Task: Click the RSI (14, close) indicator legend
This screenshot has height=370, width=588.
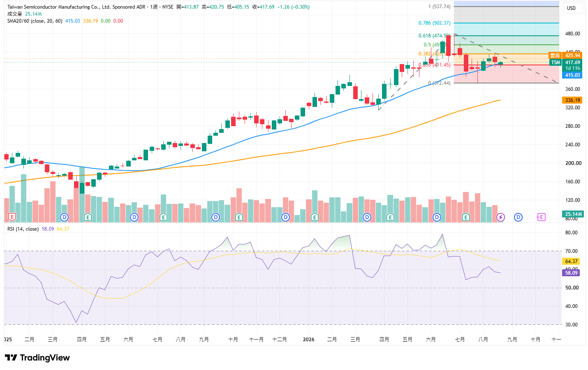Action: point(23,229)
